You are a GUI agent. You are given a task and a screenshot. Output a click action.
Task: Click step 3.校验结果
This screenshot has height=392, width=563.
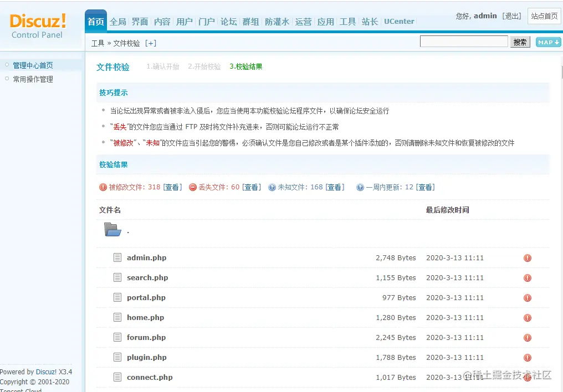coord(246,66)
